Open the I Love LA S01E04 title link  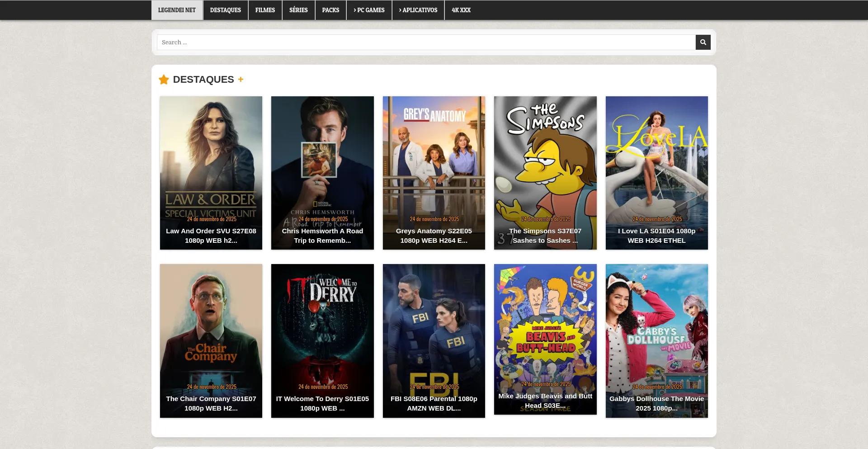(656, 236)
